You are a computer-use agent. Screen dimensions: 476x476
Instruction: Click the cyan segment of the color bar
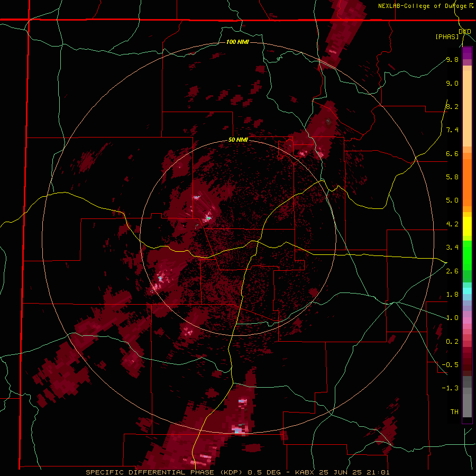pyautogui.click(x=467, y=291)
